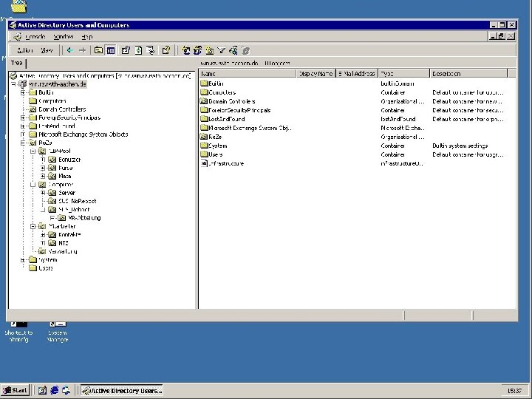
Task: Click the Create new group icon
Action: (x=197, y=50)
